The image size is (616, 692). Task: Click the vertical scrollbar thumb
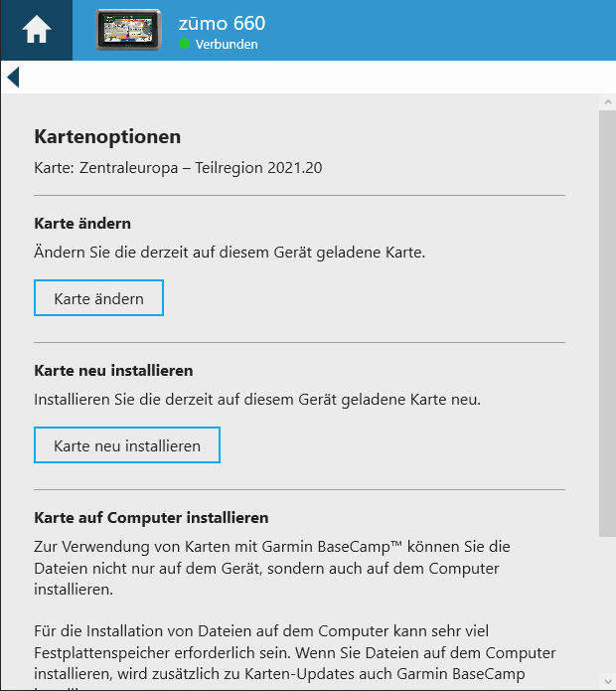606,318
